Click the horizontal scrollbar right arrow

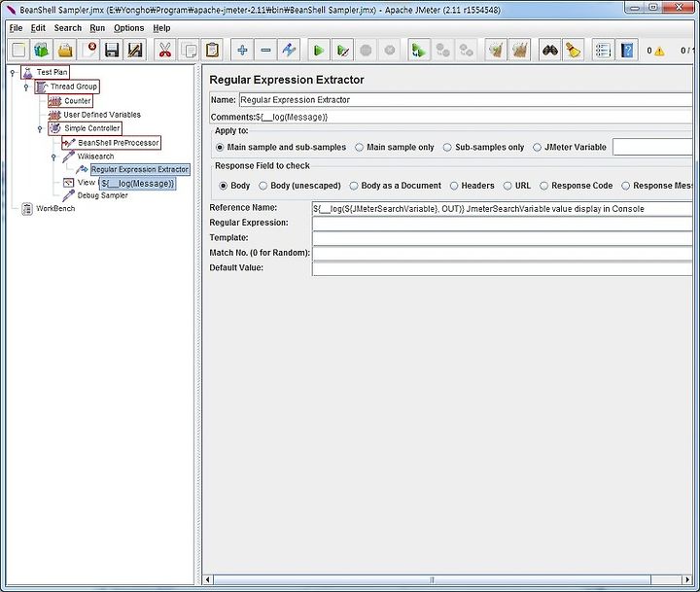click(x=687, y=579)
